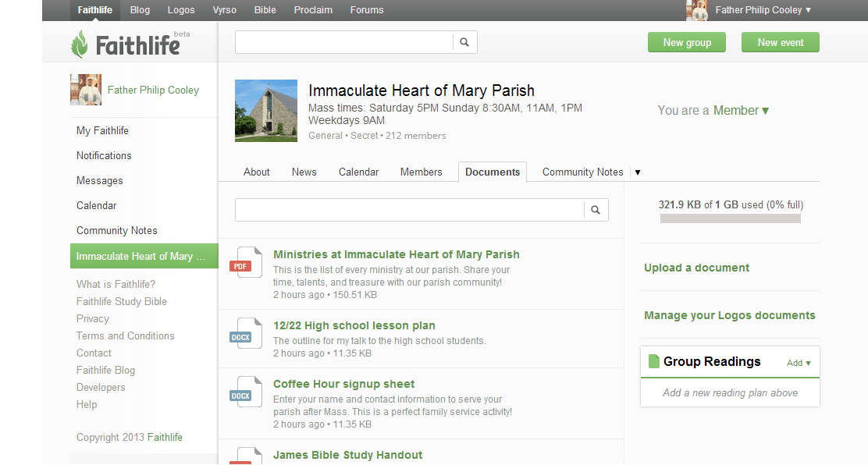
Task: Click the top search magnifier icon
Action: coord(464,42)
